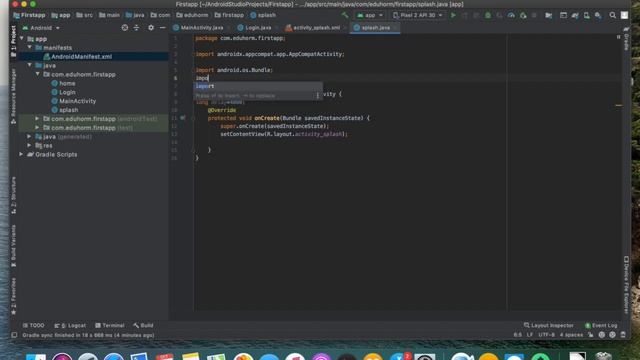Click the tool windows quick access icon
Viewport: 640px width, 360px height.
tap(14, 335)
